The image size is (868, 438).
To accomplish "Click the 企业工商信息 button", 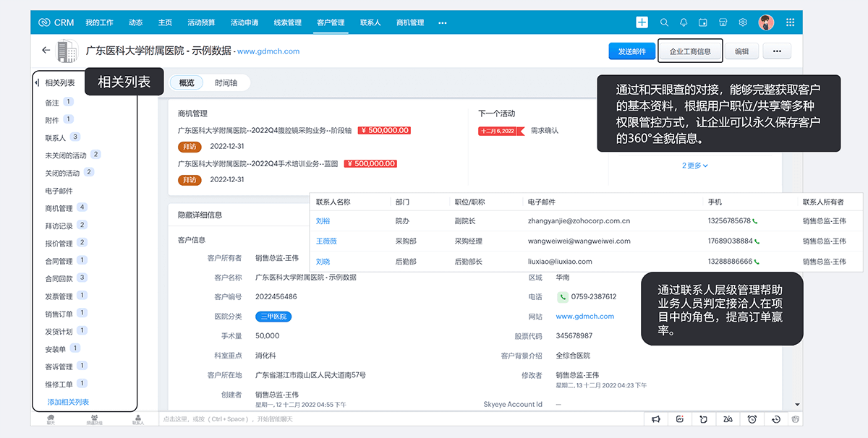I will click(690, 51).
